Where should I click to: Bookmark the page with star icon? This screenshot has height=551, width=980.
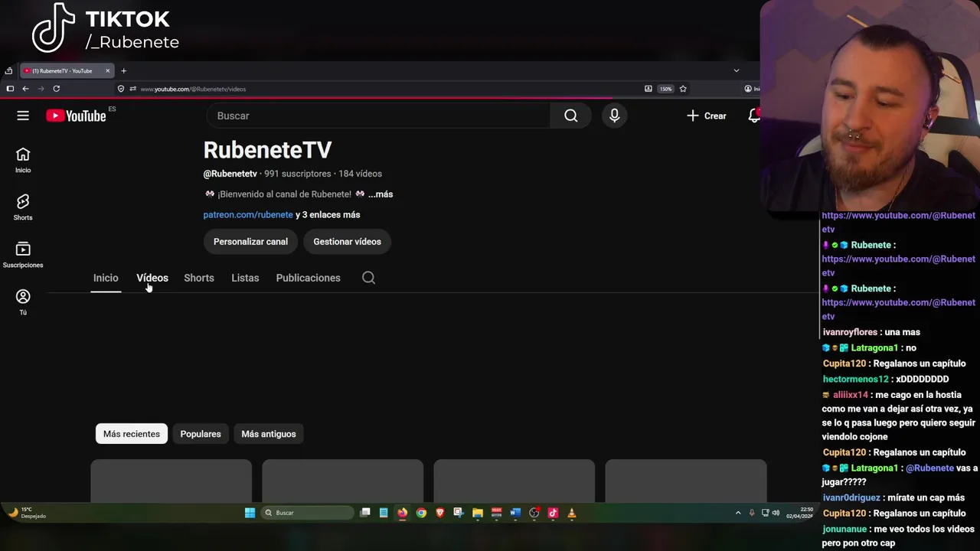pyautogui.click(x=683, y=89)
